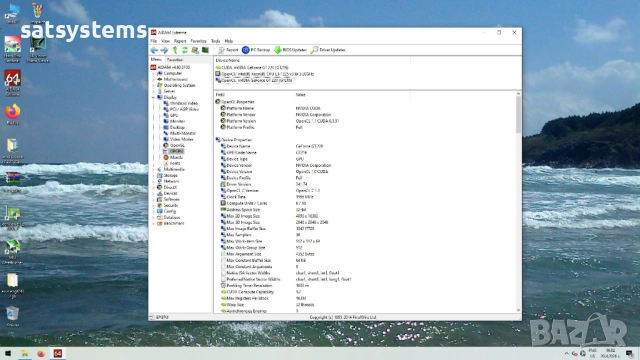Image resolution: width=640 pixels, height=360 pixels.
Task: Open the Help menu
Action: (229, 41)
